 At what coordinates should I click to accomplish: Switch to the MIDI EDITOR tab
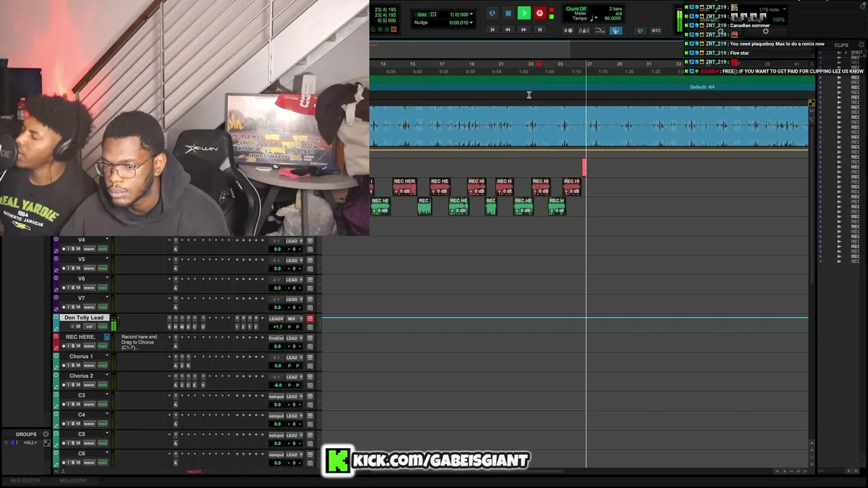pos(25,481)
